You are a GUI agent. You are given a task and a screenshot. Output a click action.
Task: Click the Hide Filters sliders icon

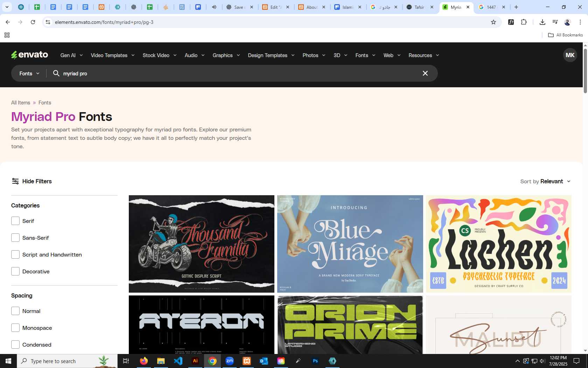click(15, 181)
